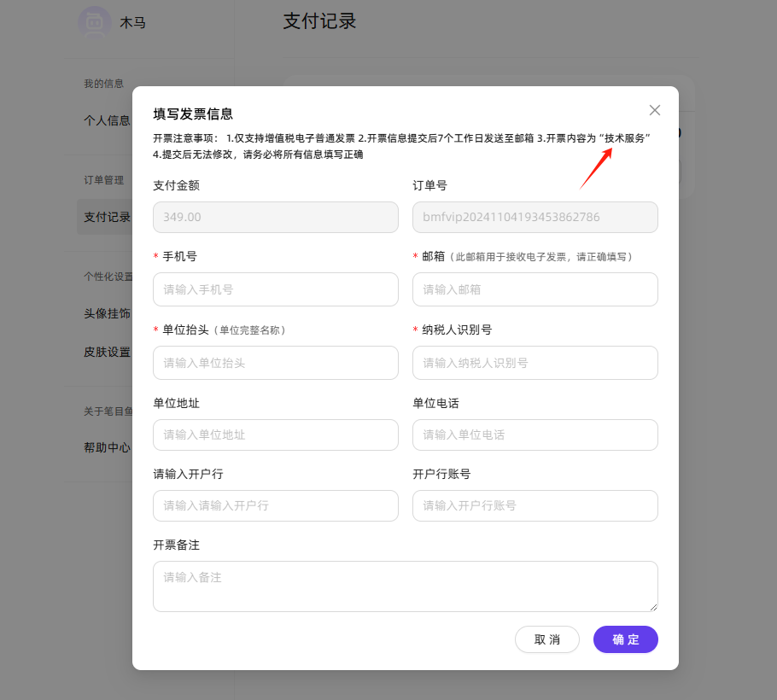Image resolution: width=777 pixels, height=700 pixels.
Task: Click the 确定 confirm button
Action: (x=625, y=639)
